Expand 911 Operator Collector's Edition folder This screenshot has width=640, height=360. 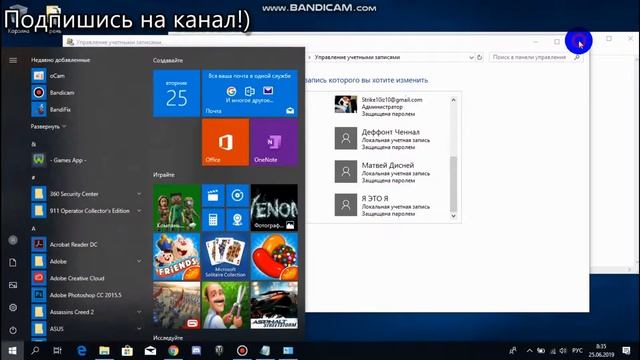[x=86, y=211]
